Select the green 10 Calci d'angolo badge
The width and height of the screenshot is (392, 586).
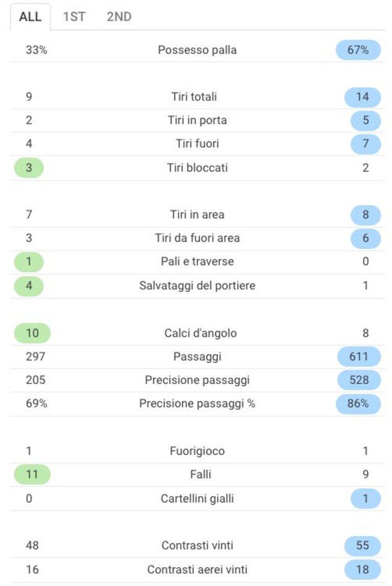pyautogui.click(x=32, y=333)
